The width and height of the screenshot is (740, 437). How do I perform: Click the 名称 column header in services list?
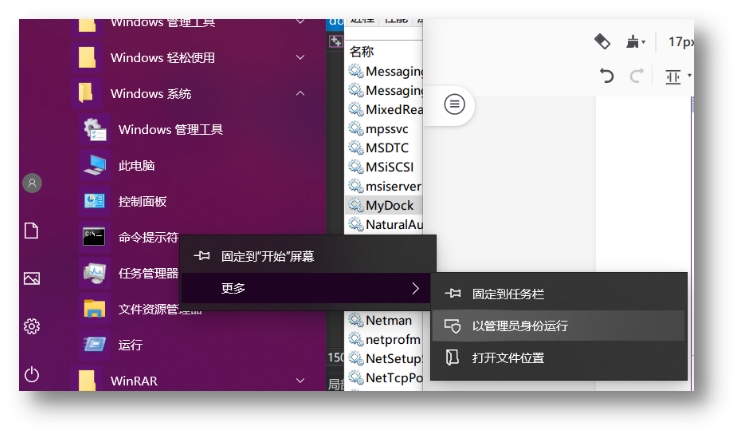(362, 51)
